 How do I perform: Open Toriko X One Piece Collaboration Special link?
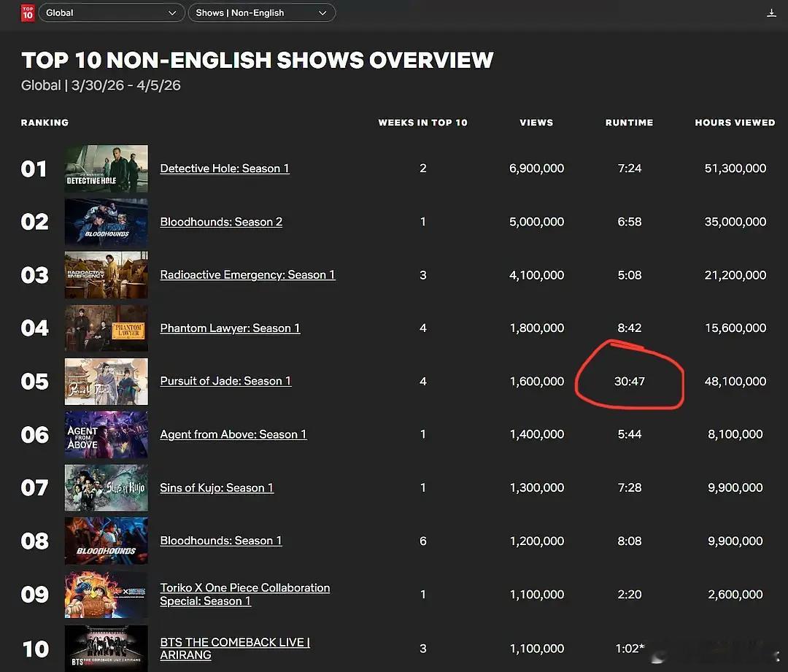[244, 594]
